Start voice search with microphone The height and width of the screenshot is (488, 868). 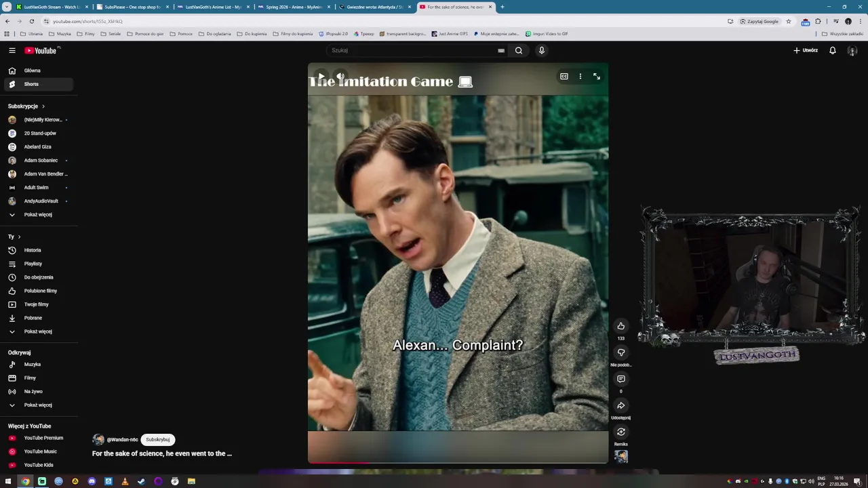[541, 50]
